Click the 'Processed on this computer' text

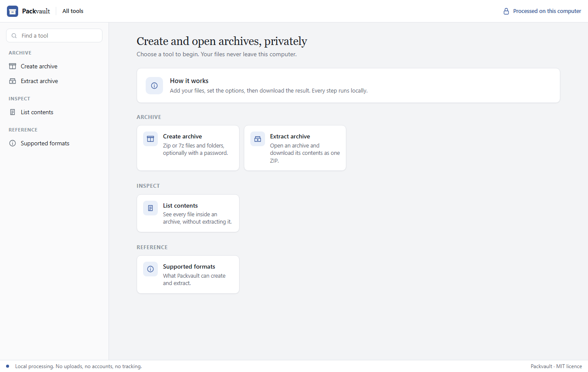pos(547,11)
